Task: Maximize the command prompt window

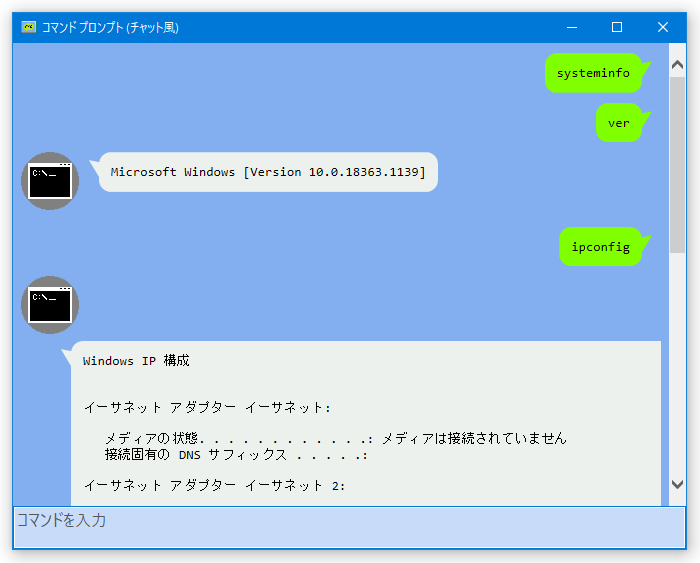Action: [617, 27]
